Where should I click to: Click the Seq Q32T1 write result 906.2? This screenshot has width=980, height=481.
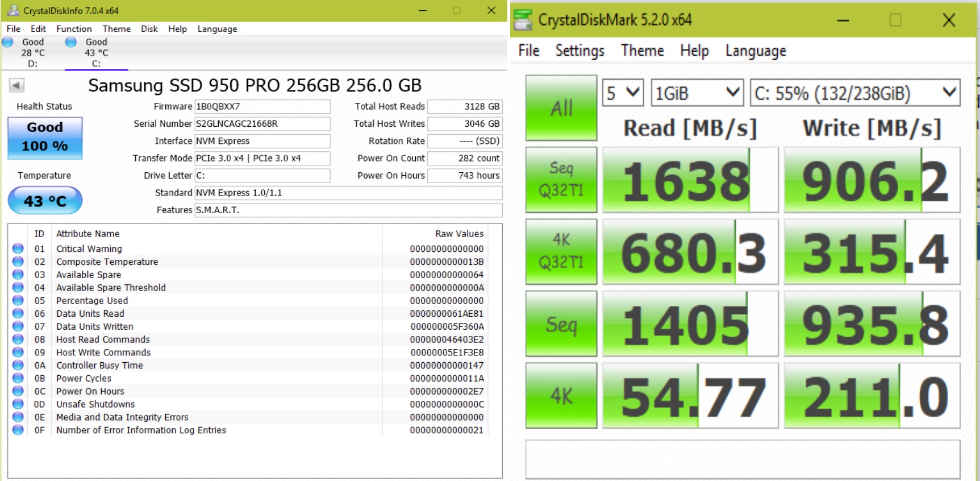(x=872, y=180)
